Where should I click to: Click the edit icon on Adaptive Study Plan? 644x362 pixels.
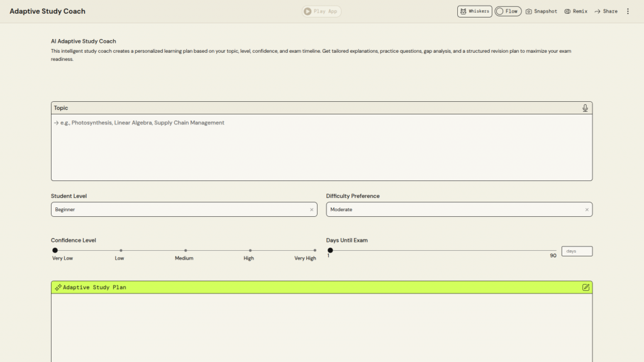click(x=586, y=287)
